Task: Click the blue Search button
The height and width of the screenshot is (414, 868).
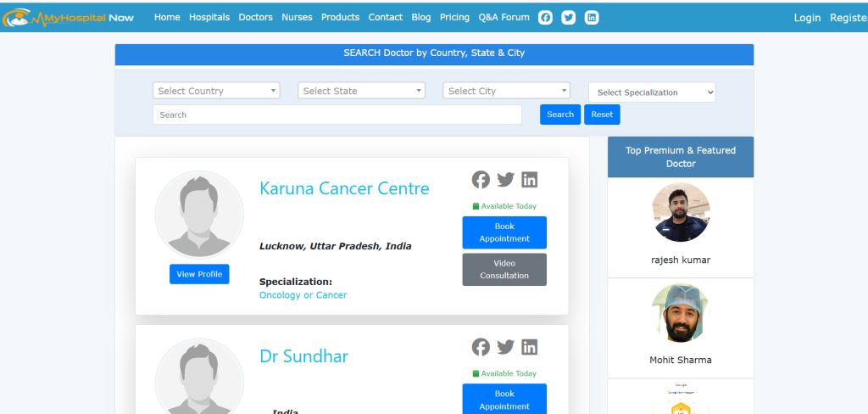Action: click(560, 115)
